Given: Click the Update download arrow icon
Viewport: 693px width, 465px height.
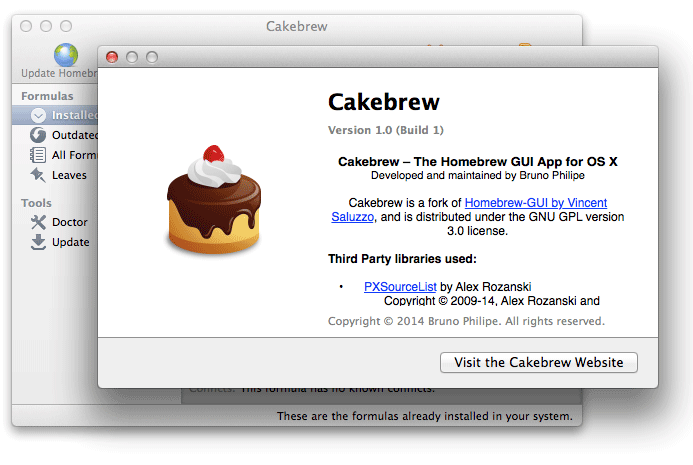Looking at the screenshot, I should click(38, 242).
